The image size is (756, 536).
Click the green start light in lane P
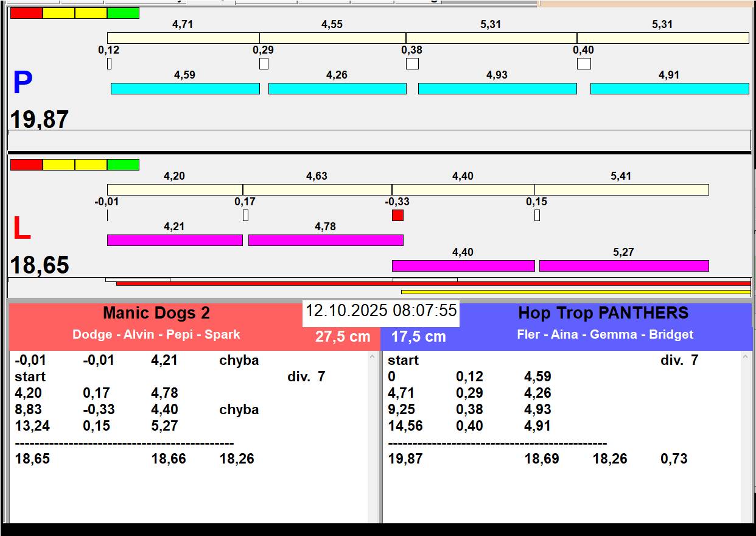pyautogui.click(x=123, y=13)
